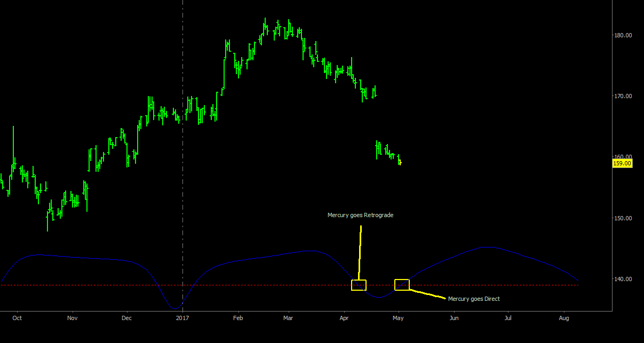Image resolution: width=644 pixels, height=343 pixels.
Task: Click the Apr label on the time axis
Action: pyautogui.click(x=344, y=318)
